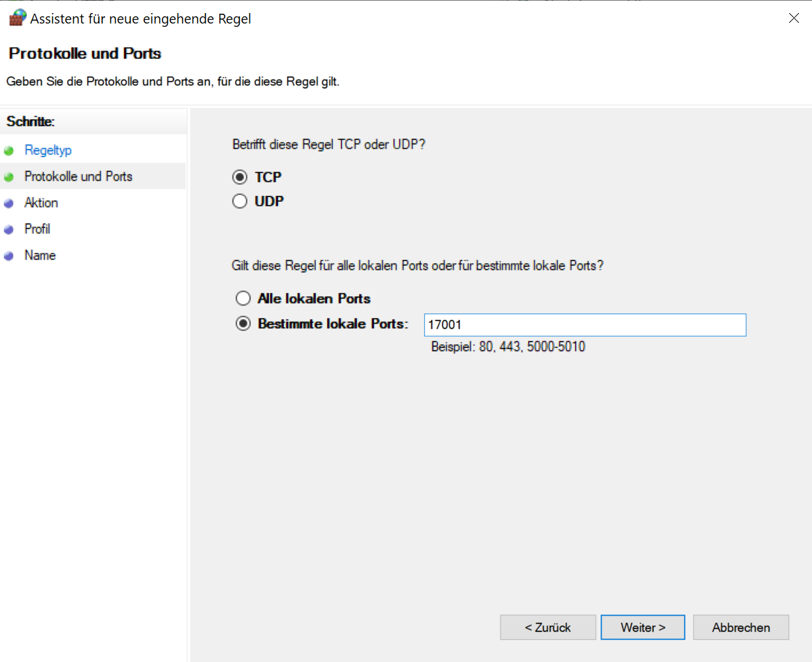Screen dimensions: 812x662
Task: Select the TCP protocol radio button
Action: [240, 177]
